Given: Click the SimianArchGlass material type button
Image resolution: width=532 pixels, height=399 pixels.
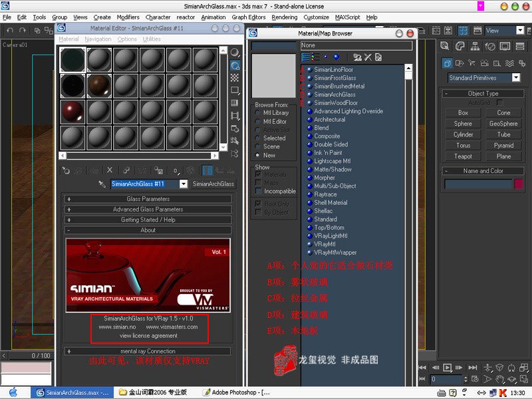Looking at the screenshot, I should [213, 184].
